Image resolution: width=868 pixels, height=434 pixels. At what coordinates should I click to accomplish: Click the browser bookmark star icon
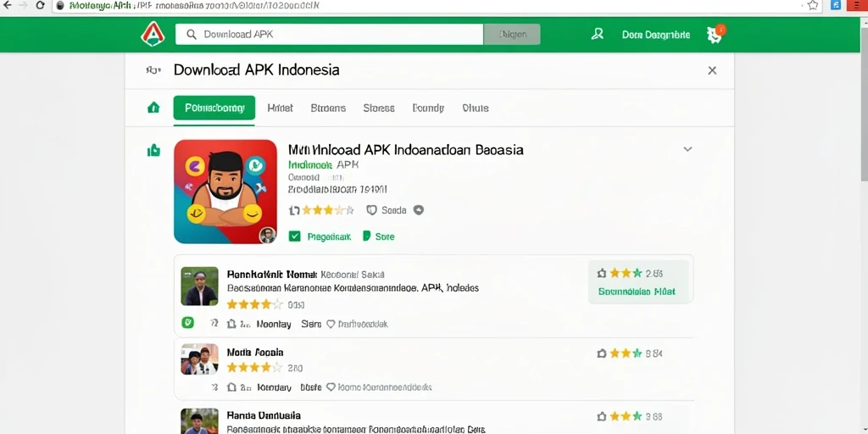813,6
